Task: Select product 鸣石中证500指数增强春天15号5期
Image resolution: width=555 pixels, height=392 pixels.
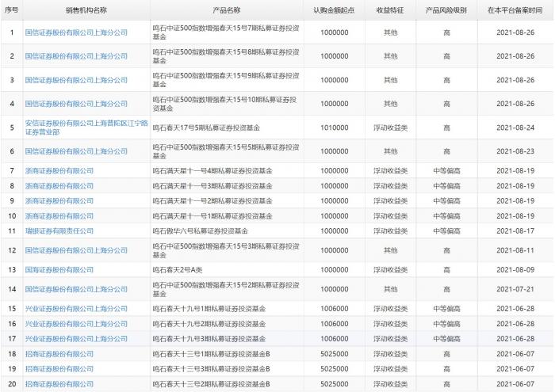Action: [x=226, y=151]
